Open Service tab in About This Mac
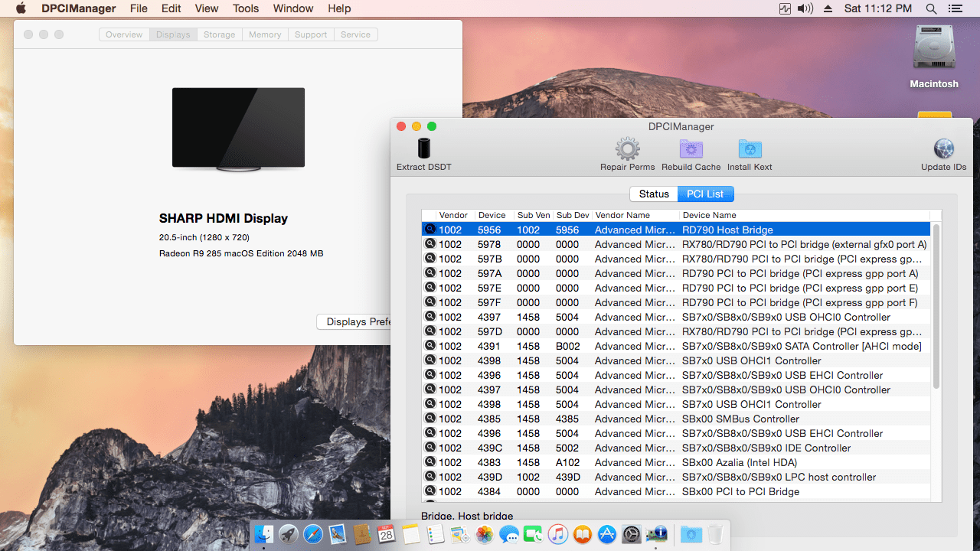The width and height of the screenshot is (980, 551). click(x=355, y=34)
